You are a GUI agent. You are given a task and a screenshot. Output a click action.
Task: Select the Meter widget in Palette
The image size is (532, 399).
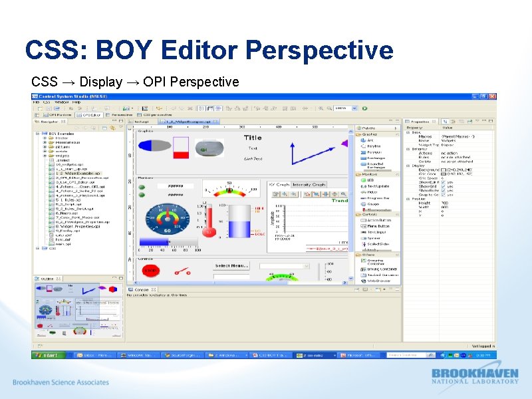pyautogui.click(x=369, y=192)
